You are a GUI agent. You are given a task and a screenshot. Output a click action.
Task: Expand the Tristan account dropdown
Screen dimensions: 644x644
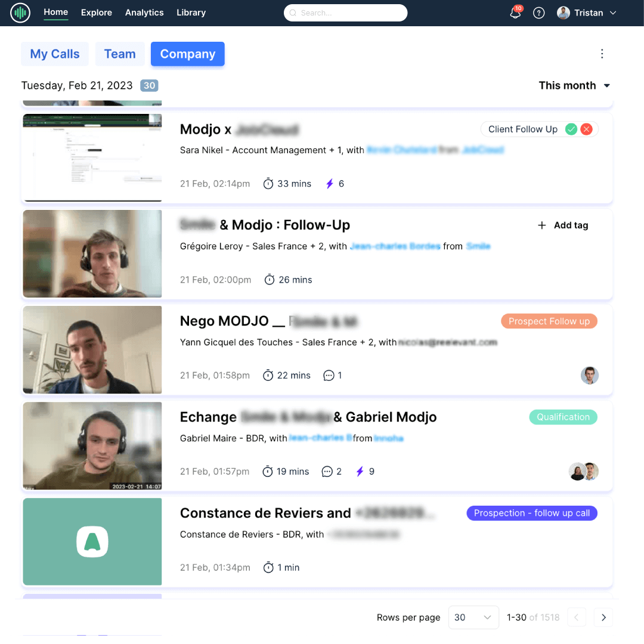click(x=613, y=13)
